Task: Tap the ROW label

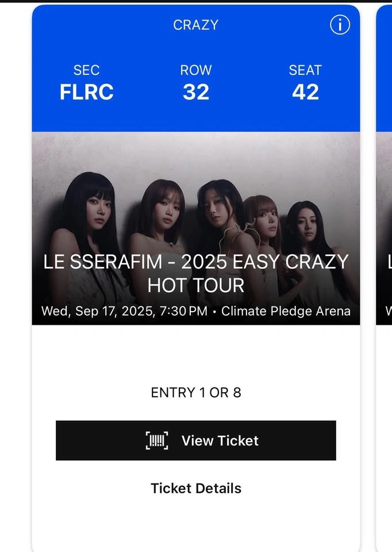Action: pyautogui.click(x=196, y=70)
